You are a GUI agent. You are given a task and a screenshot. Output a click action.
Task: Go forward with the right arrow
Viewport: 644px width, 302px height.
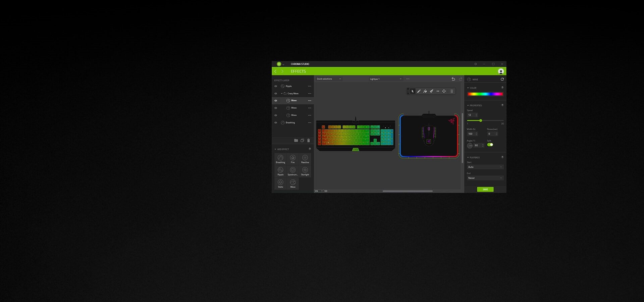(282, 71)
